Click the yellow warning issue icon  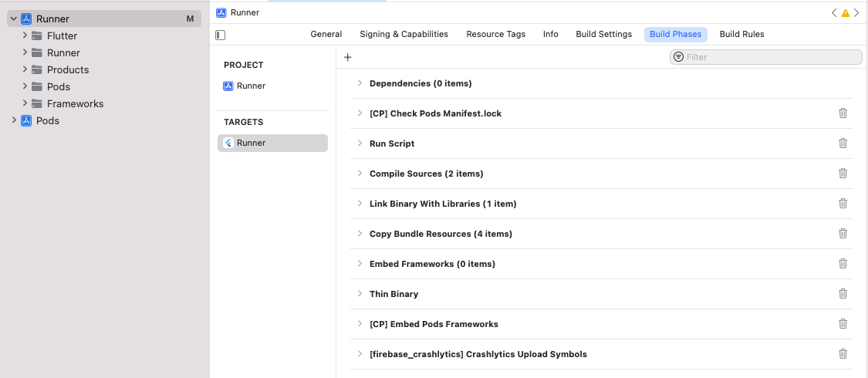tap(845, 13)
